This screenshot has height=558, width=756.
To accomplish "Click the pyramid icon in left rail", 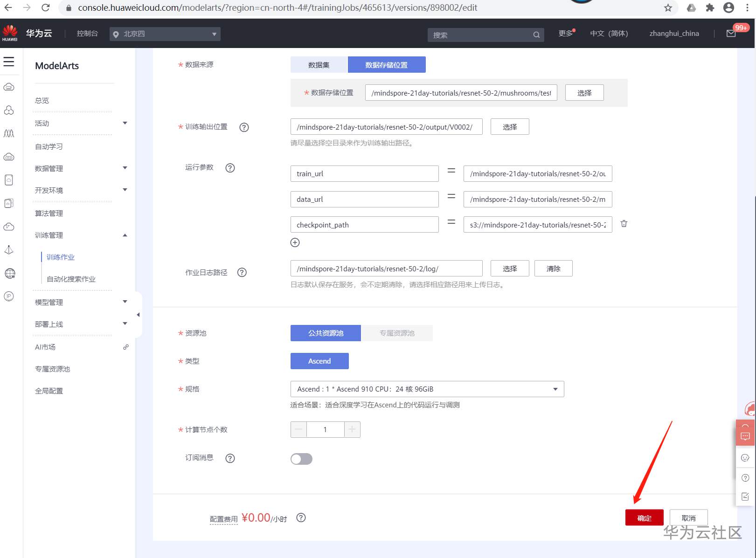I will pos(9,250).
